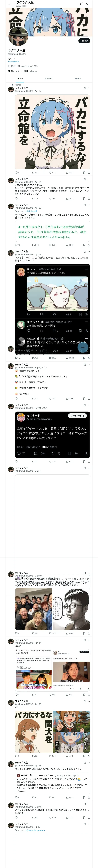The image size is (98, 868).
Task: Open search via the magnifier icon
Action: coord(88,4)
